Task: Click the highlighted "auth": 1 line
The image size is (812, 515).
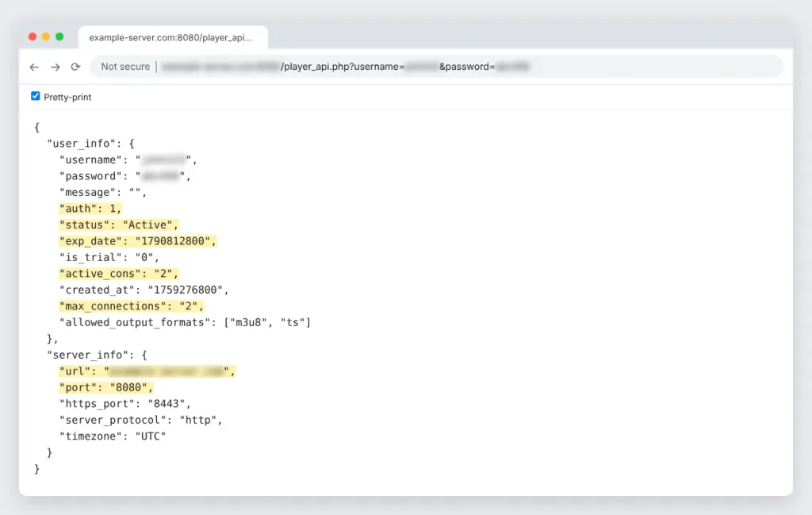Action: coord(90,209)
